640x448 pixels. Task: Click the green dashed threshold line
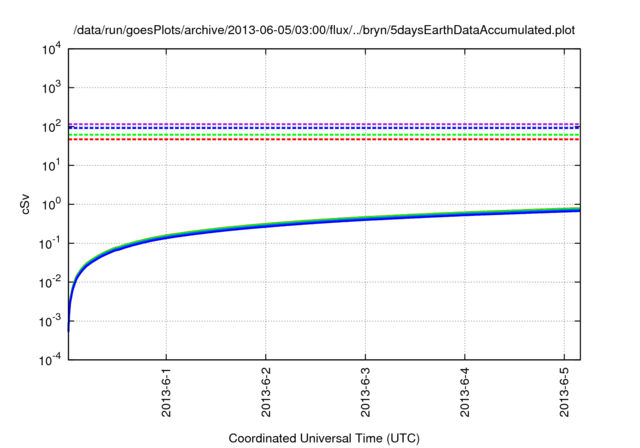(x=324, y=135)
